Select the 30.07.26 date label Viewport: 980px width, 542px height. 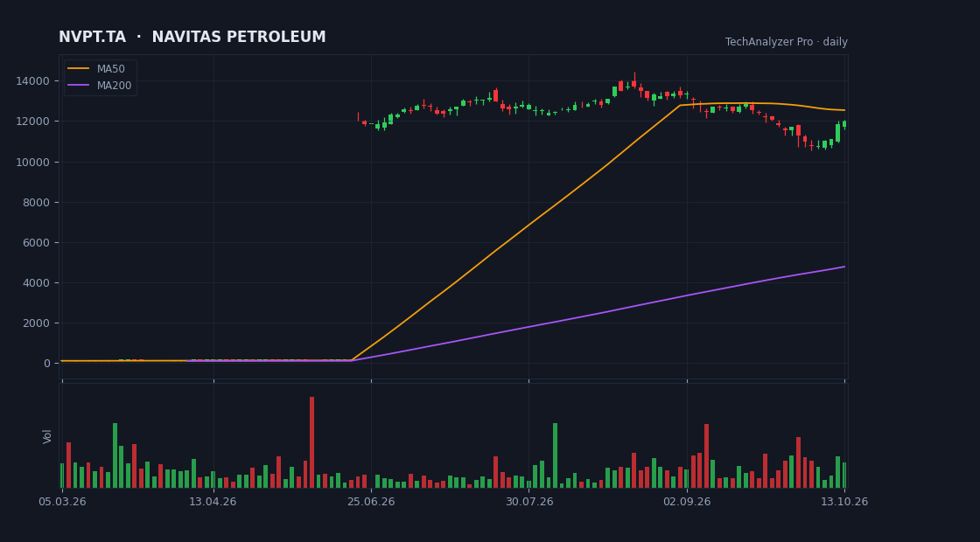pyautogui.click(x=529, y=502)
